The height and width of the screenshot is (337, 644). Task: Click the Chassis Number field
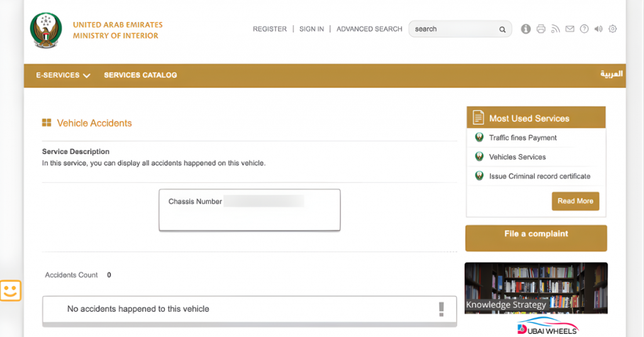coord(264,202)
